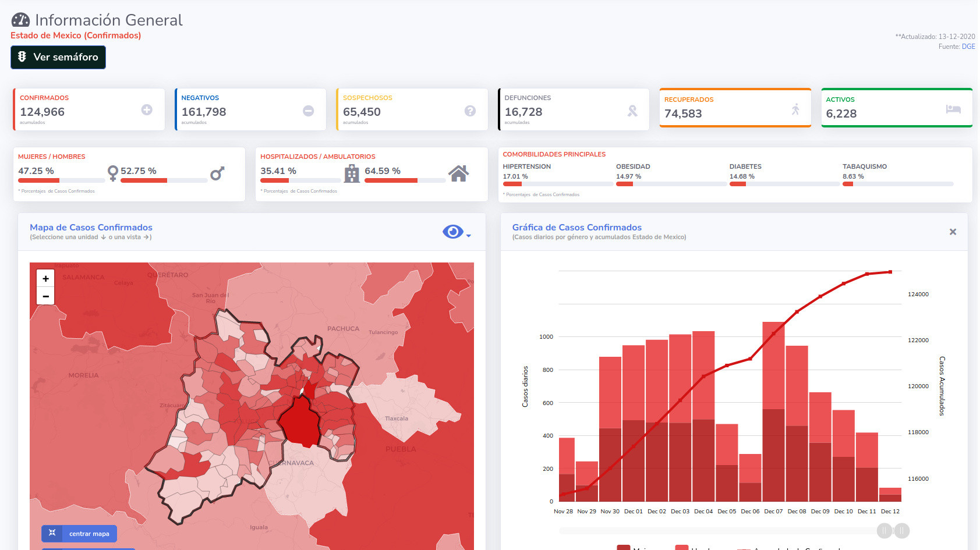Click the CUERNAVACA label on the map
Image resolution: width=980 pixels, height=550 pixels.
coord(291,463)
